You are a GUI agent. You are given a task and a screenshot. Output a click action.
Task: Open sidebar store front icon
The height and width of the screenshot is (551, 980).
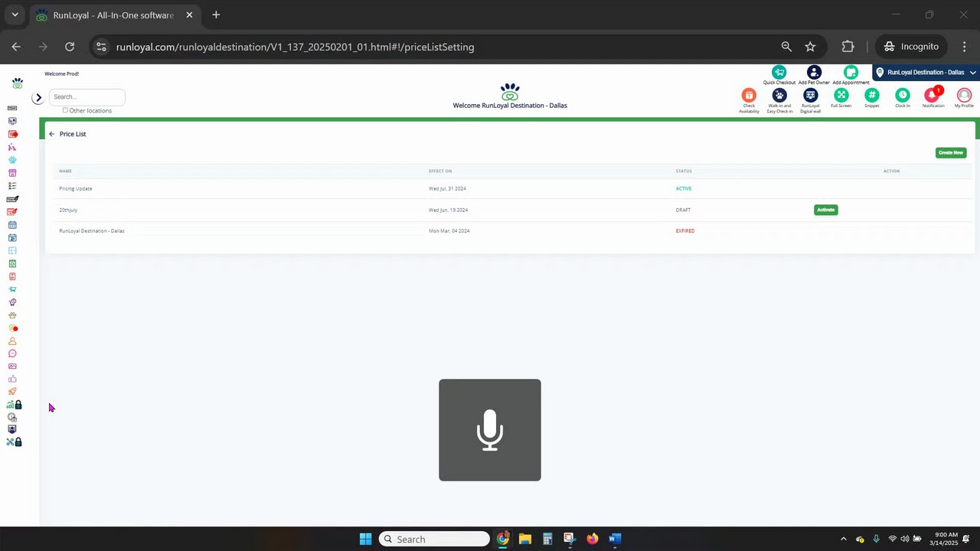pyautogui.click(x=12, y=173)
